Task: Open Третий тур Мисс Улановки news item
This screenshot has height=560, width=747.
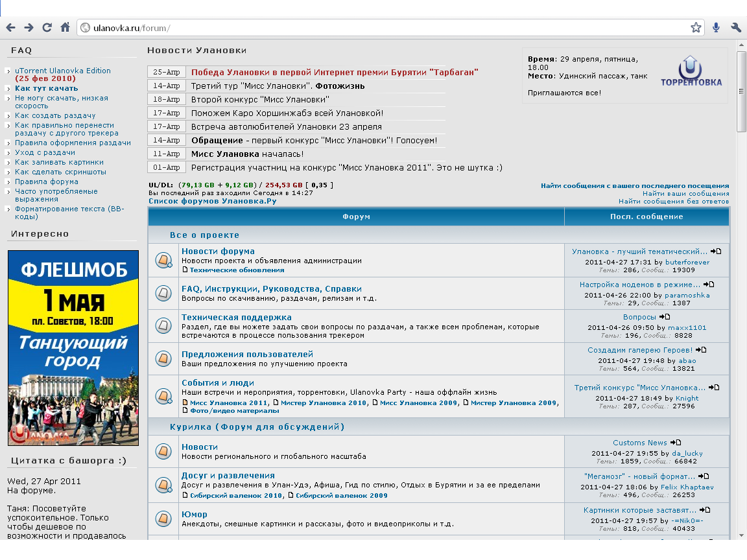Action: pyautogui.click(x=278, y=86)
